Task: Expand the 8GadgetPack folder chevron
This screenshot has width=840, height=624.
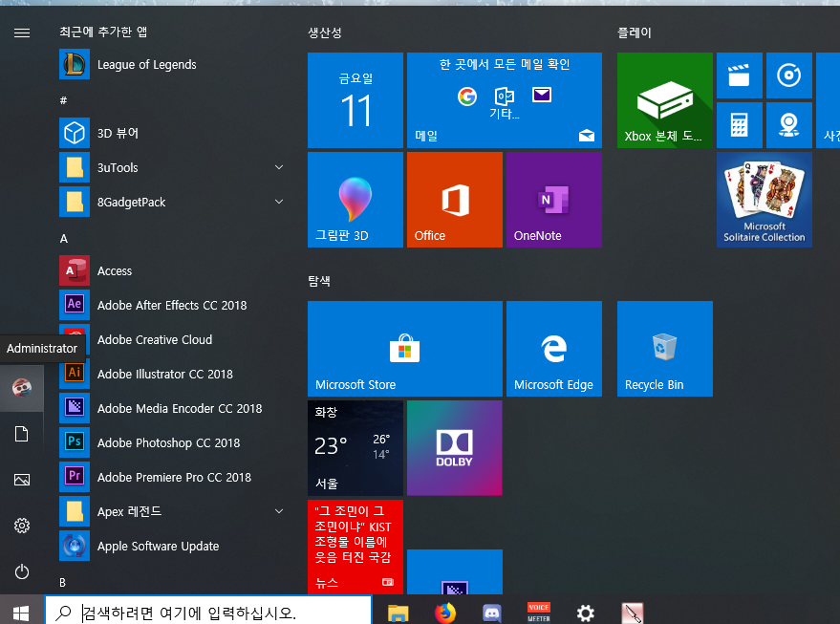Action: 279,202
